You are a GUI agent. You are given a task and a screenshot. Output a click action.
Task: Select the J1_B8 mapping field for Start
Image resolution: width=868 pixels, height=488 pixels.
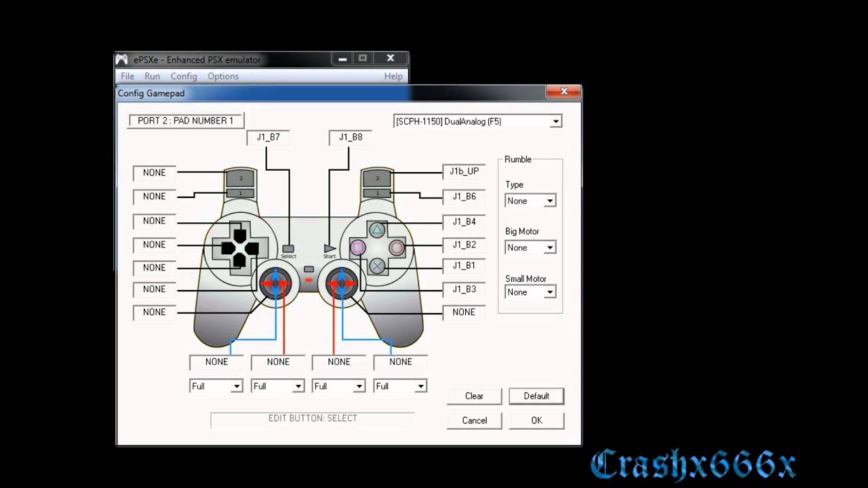[351, 138]
